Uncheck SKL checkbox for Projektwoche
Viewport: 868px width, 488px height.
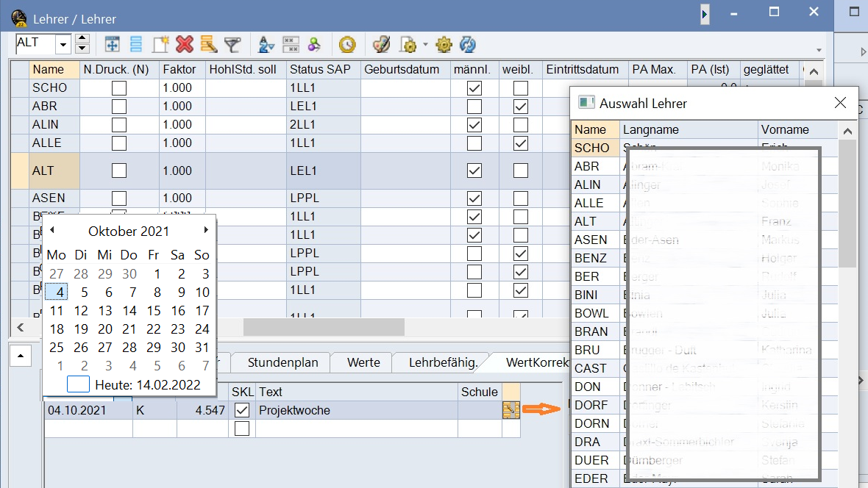(241, 411)
